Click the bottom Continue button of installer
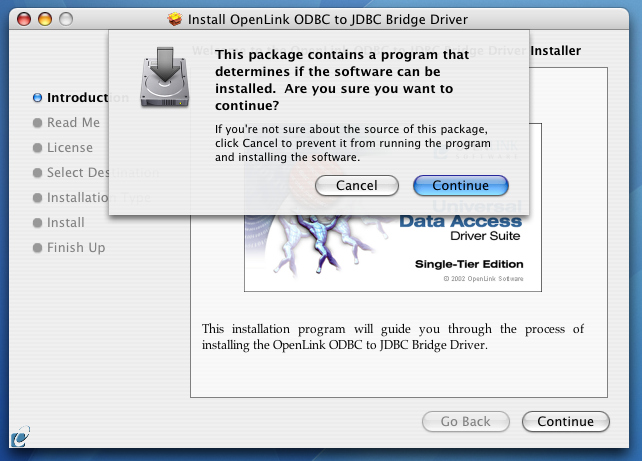This screenshot has width=642, height=461. (565, 421)
